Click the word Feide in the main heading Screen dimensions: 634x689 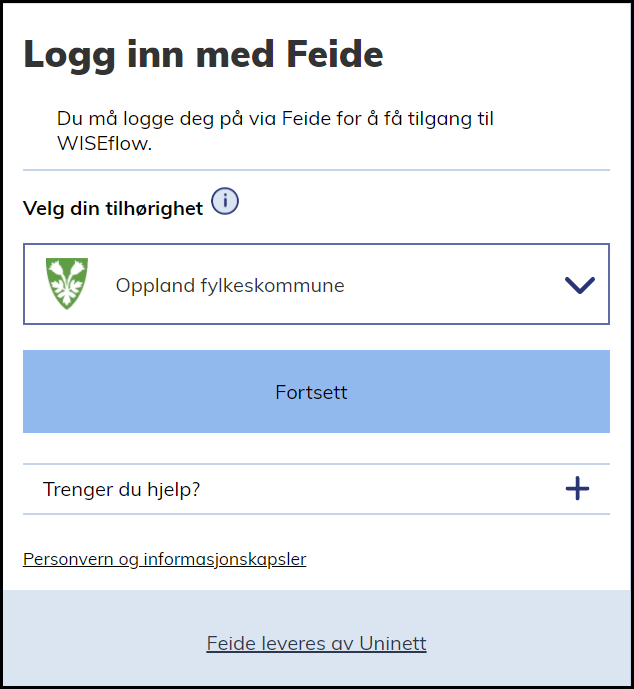click(x=335, y=54)
